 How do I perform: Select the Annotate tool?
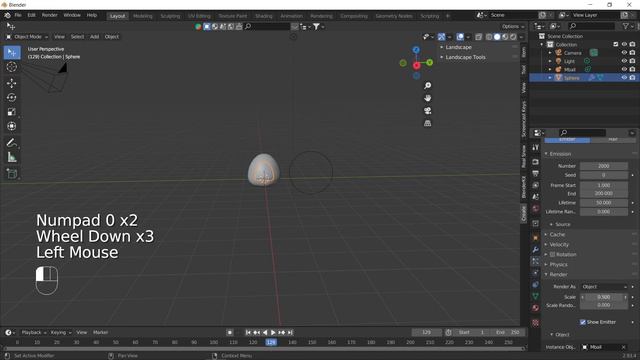coord(12,142)
